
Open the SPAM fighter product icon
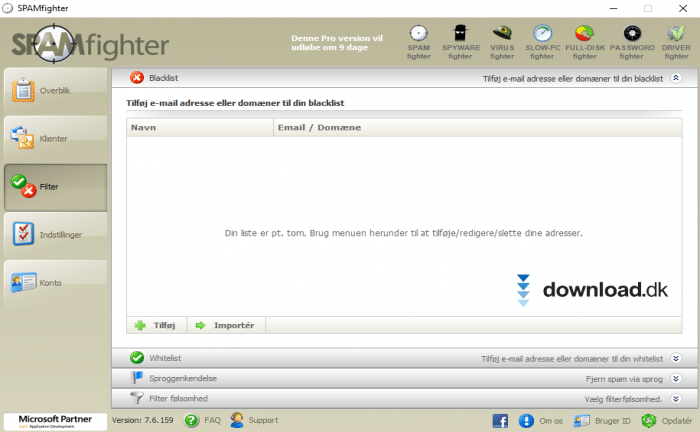[419, 39]
